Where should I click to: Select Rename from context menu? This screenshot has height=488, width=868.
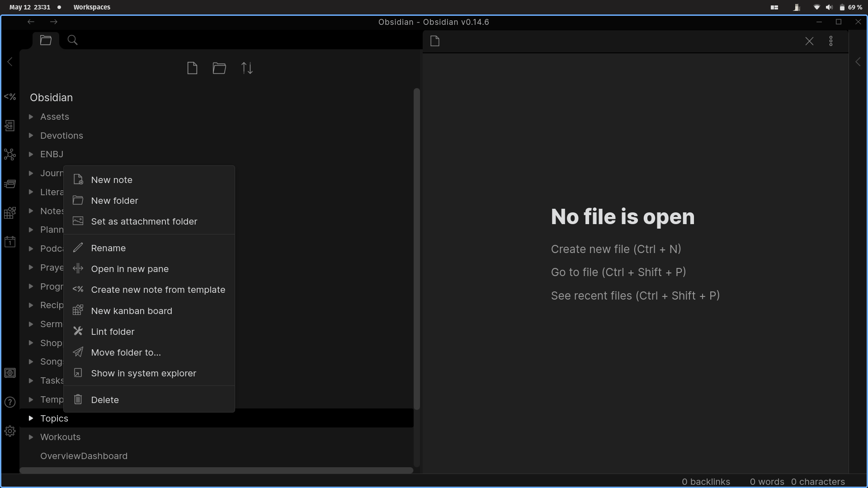pyautogui.click(x=108, y=248)
